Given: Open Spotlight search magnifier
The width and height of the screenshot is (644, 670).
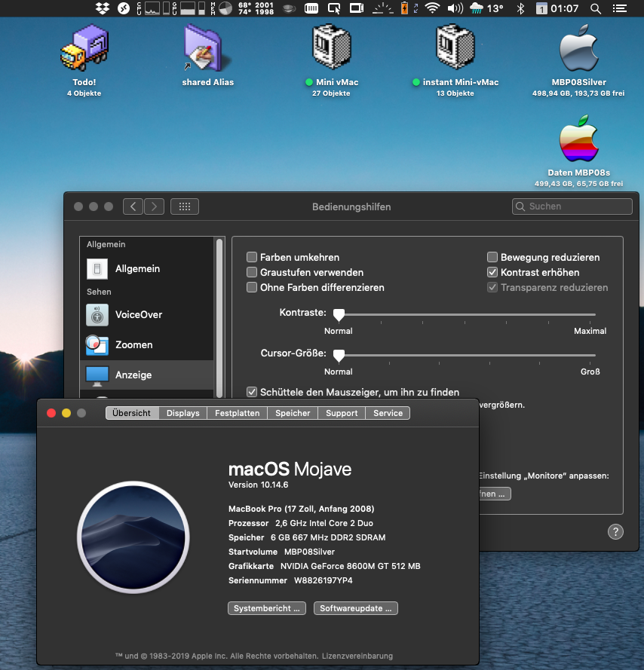Looking at the screenshot, I should 595,8.
